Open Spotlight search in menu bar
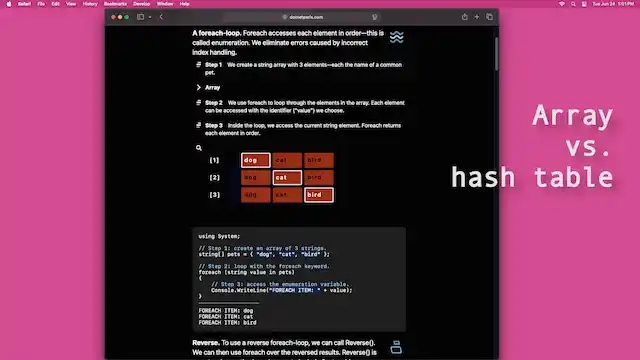Screen dimensions: 640x360 573,4
